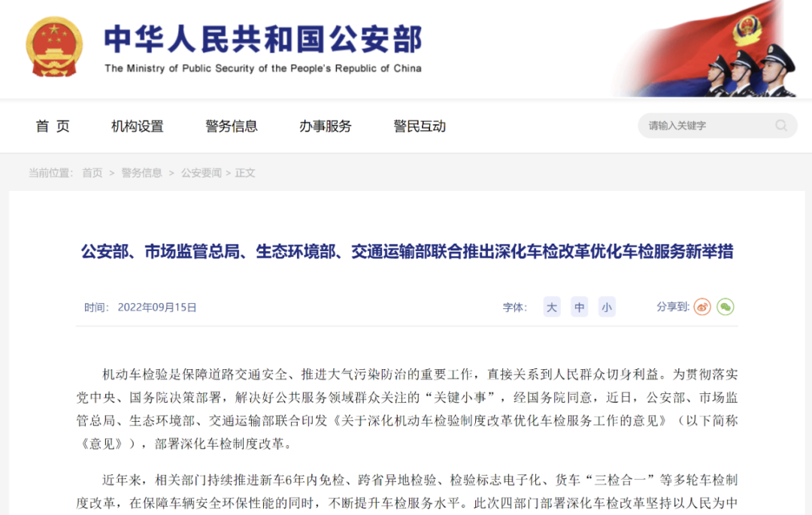The width and height of the screenshot is (812, 515).
Task: Go to 首页 in breadcrumb
Action: pyautogui.click(x=92, y=173)
